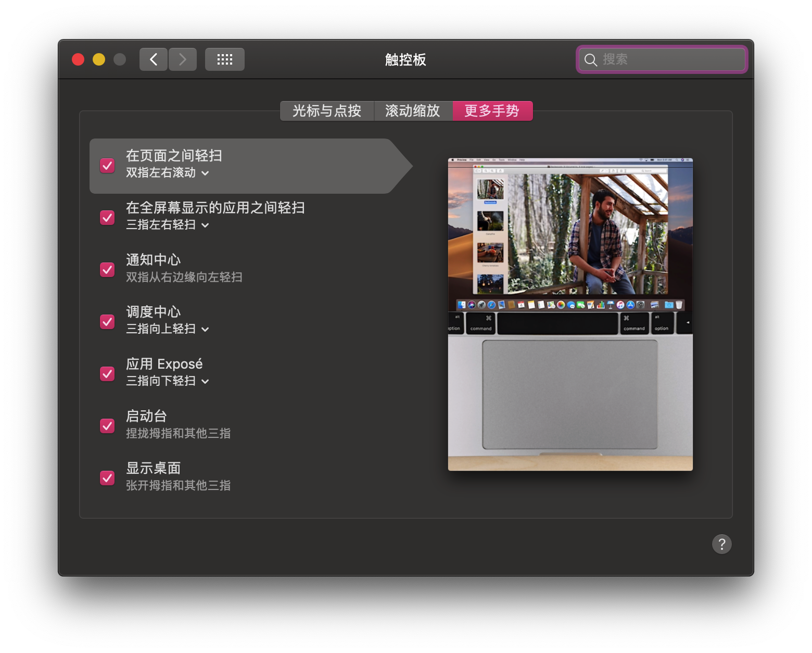Disable the 启动台 checkbox
The image size is (812, 653).
(107, 426)
